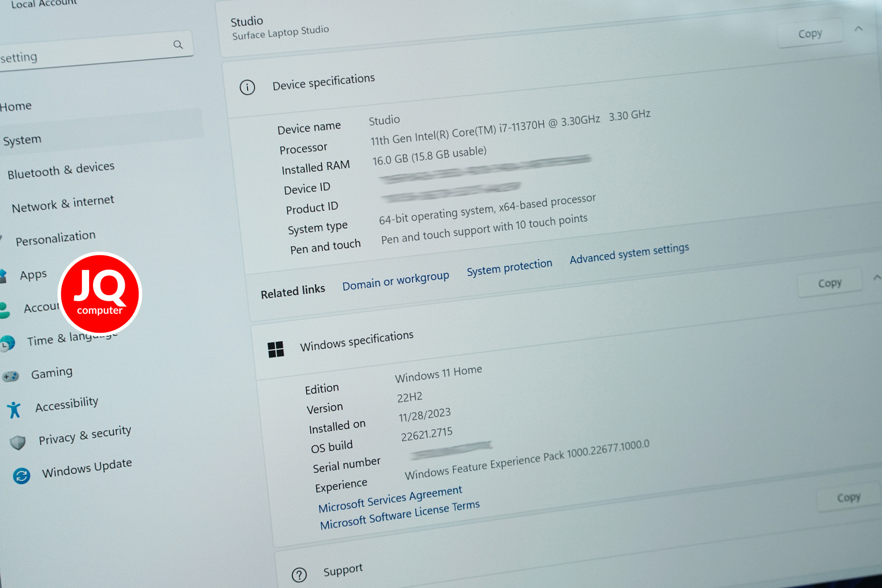Select System in the sidebar
882x588 pixels.
(x=22, y=140)
